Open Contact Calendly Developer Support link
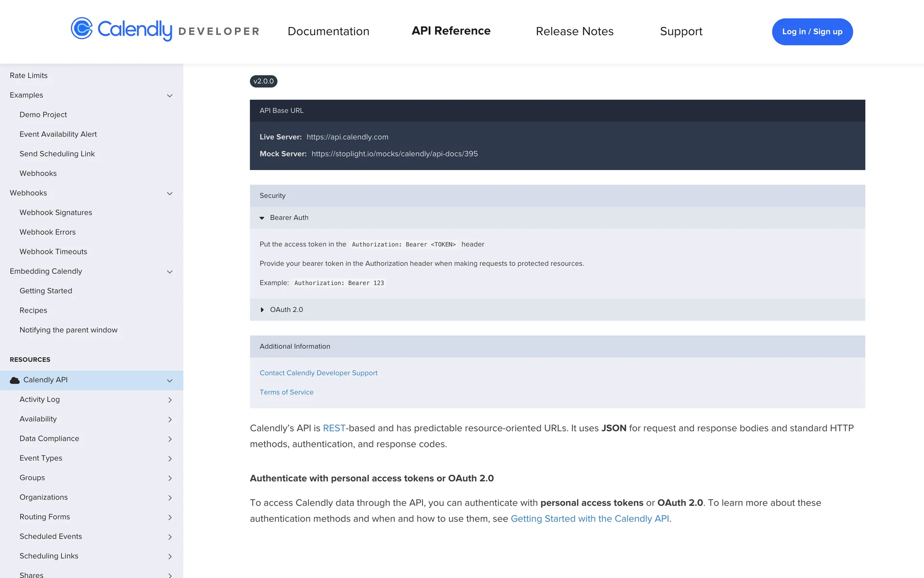The height and width of the screenshot is (578, 924). pos(318,373)
